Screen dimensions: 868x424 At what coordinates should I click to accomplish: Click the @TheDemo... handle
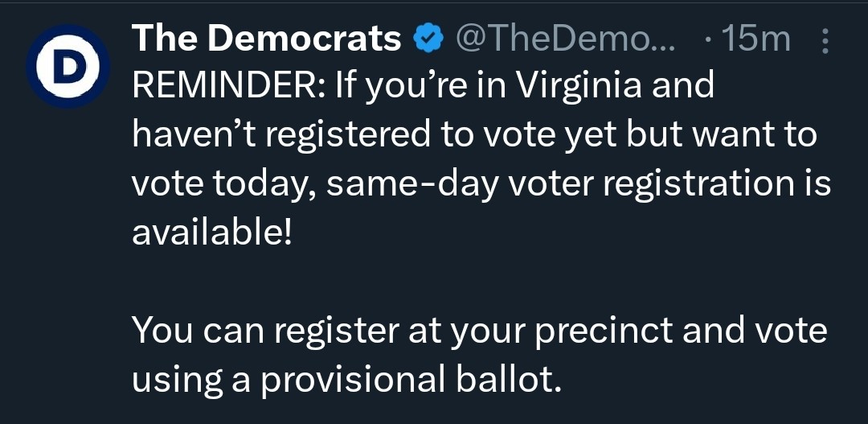click(565, 39)
